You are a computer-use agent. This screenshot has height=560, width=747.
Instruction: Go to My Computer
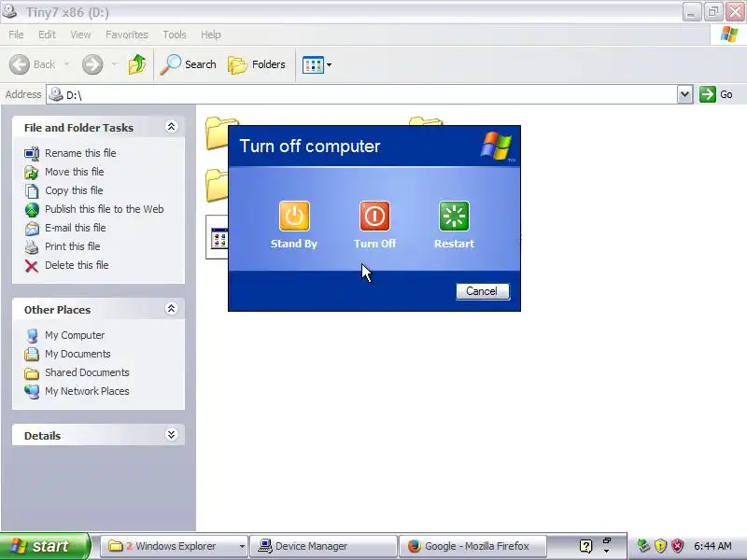(x=75, y=335)
